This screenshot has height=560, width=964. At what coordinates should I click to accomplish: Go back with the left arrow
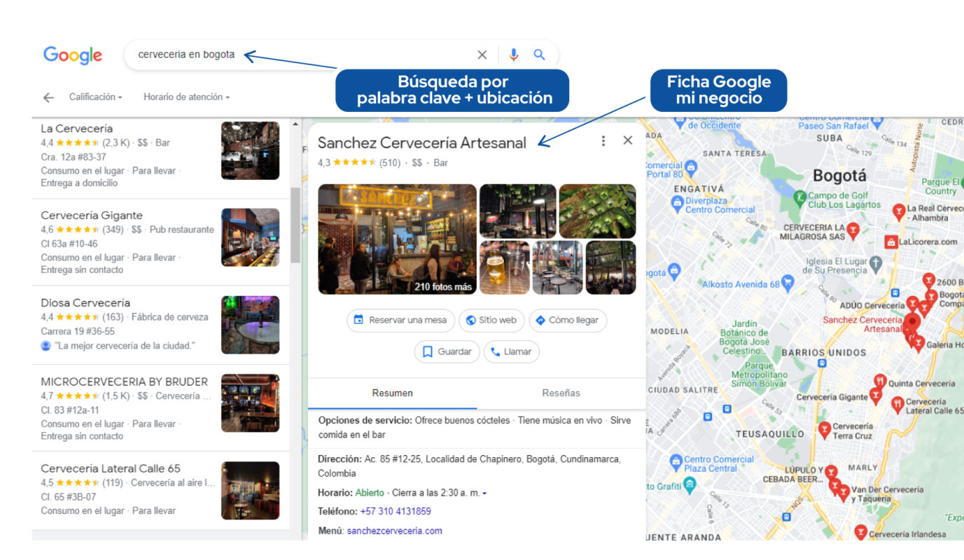point(48,97)
